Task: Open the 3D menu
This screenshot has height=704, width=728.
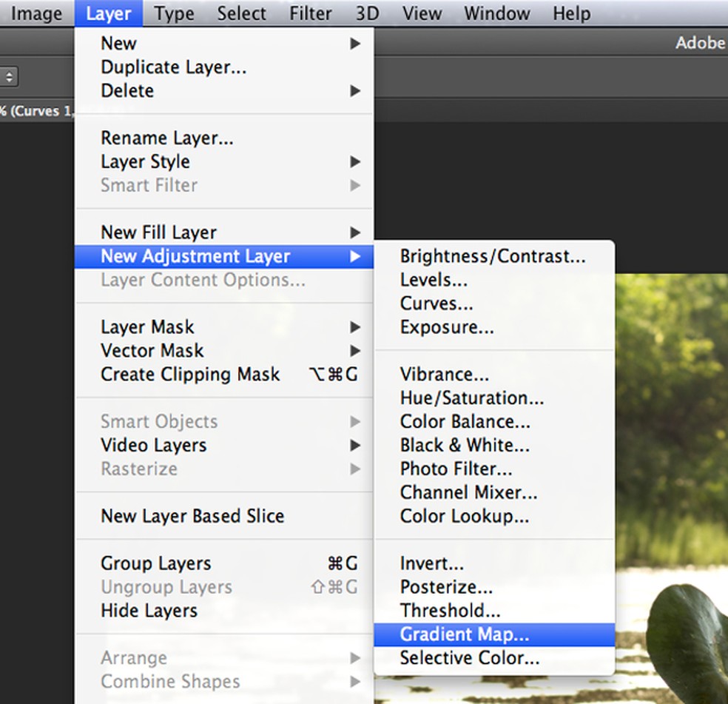Action: click(367, 13)
